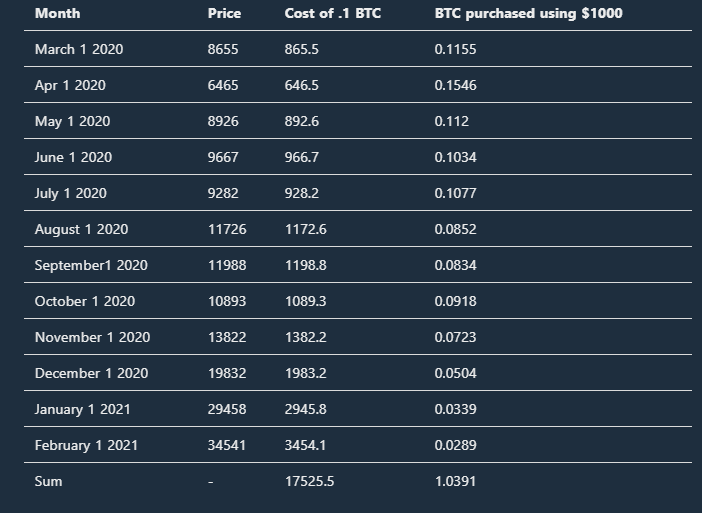Select September1 2020 cost 1198.8
The height and width of the screenshot is (513, 702).
[x=306, y=265]
